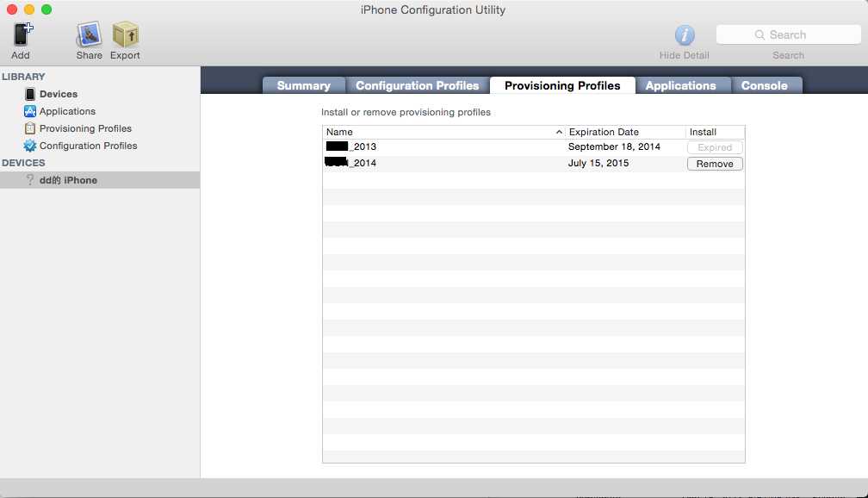Select the Provisioning Profiles clipboard icon in the sidebar
The height and width of the screenshot is (498, 868).
click(x=30, y=128)
